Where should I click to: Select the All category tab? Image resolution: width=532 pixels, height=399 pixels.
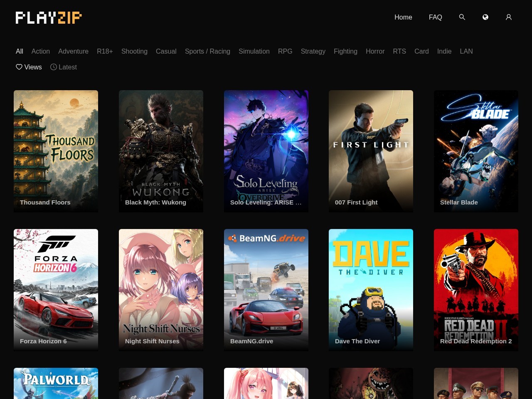[x=20, y=51]
